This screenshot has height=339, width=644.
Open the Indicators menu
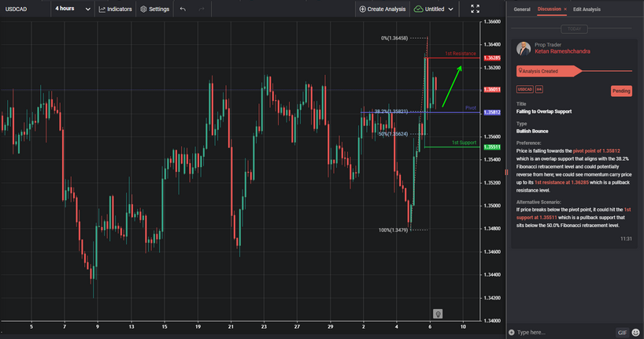pyautogui.click(x=116, y=9)
